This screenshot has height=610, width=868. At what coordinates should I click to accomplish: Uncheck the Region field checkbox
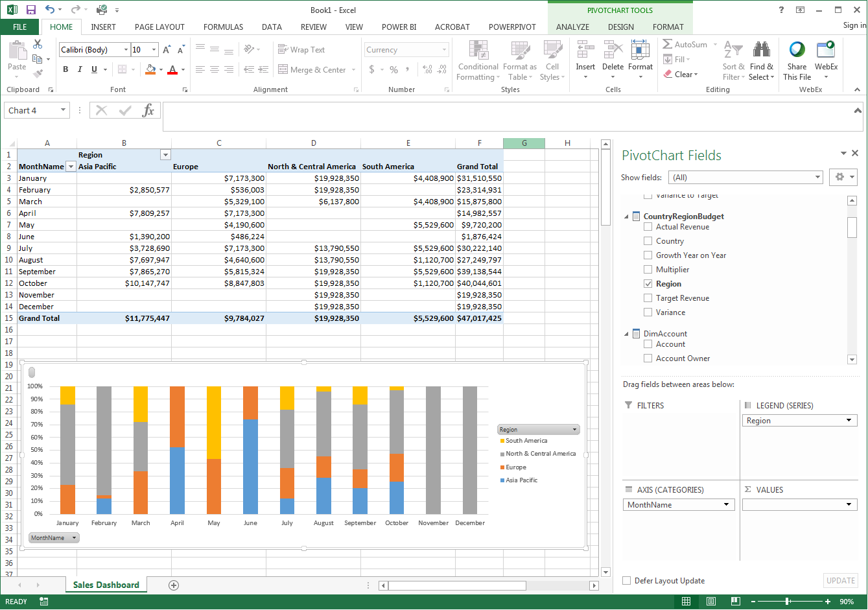648,283
